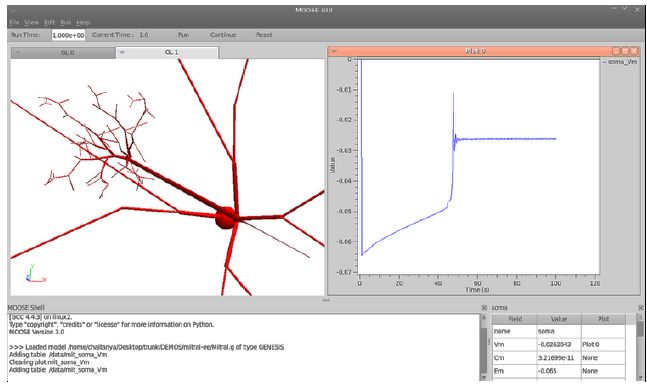Screen dimensions: 647x386
Task: Open the Plot 0 window menu arrow
Action: [x=333, y=51]
